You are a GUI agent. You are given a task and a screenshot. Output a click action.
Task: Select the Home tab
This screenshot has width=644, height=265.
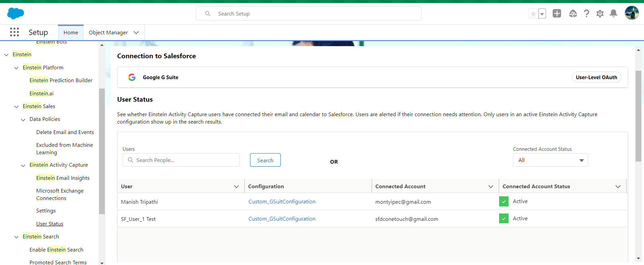click(x=71, y=33)
